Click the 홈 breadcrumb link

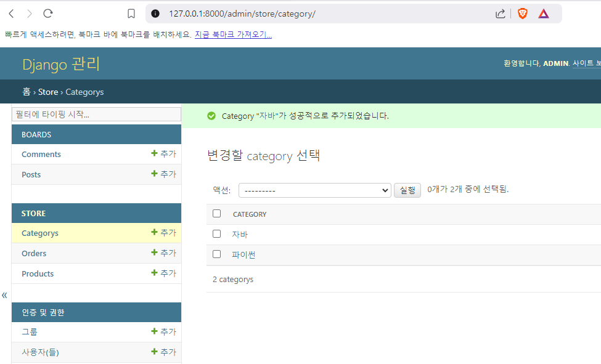[x=26, y=92]
